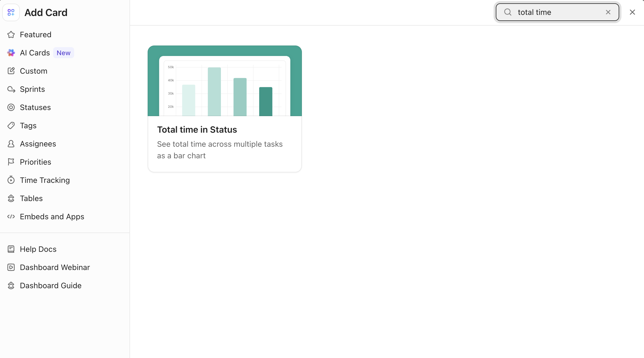
Task: Select the Total time in Status card
Action: [x=224, y=109]
